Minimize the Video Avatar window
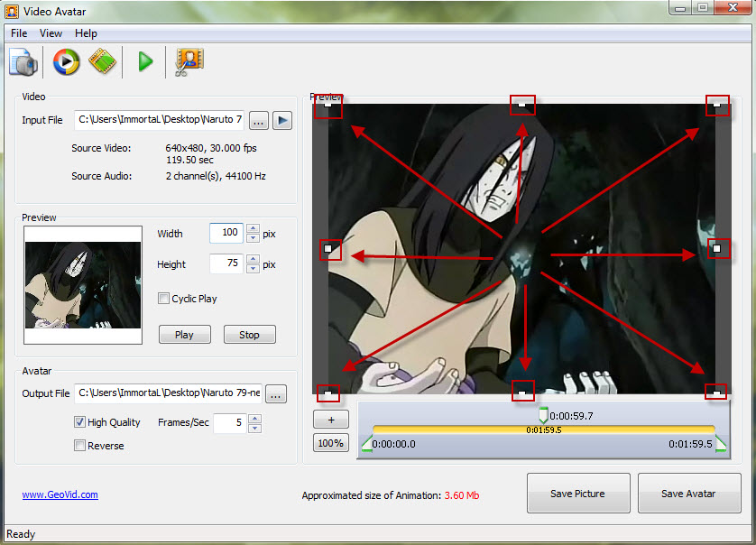Image resolution: width=756 pixels, height=545 pixels. click(680, 7)
